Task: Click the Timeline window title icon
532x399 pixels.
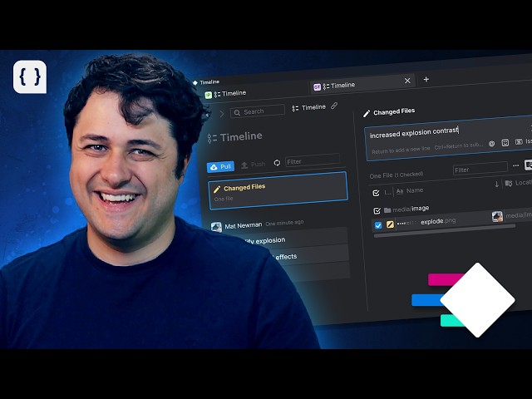Action: pyautogui.click(x=195, y=83)
